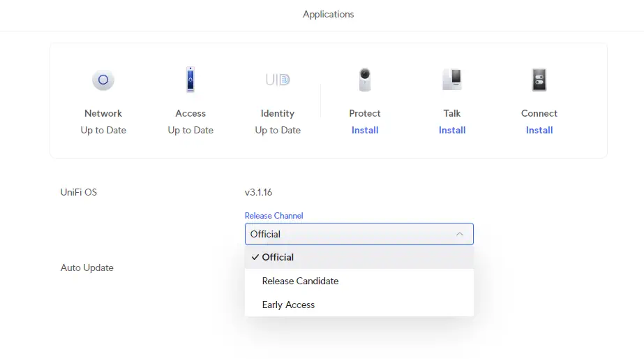This screenshot has width=644, height=359.
Task: Click the Connect device icon
Action: (x=539, y=80)
